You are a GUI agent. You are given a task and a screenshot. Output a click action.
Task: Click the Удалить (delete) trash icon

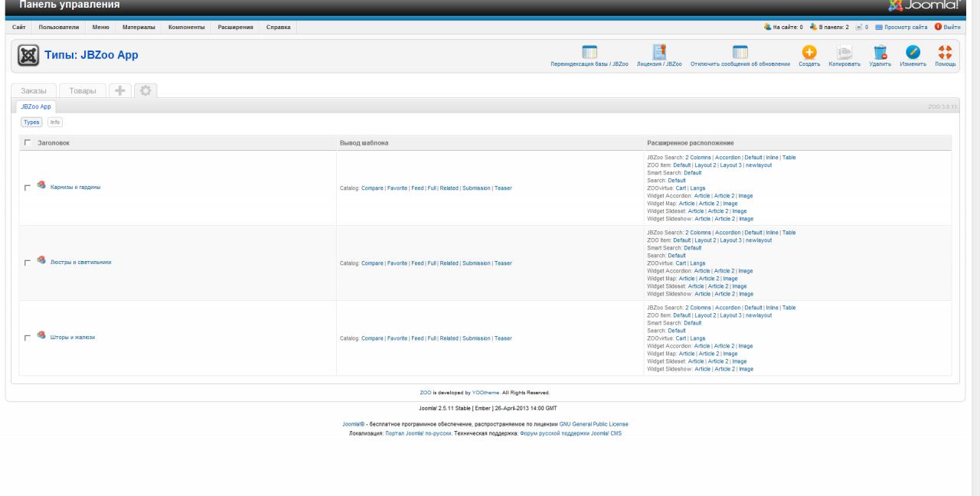[880, 52]
